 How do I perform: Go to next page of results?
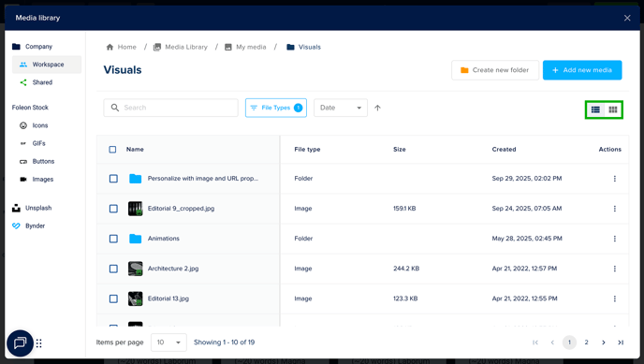tap(604, 342)
